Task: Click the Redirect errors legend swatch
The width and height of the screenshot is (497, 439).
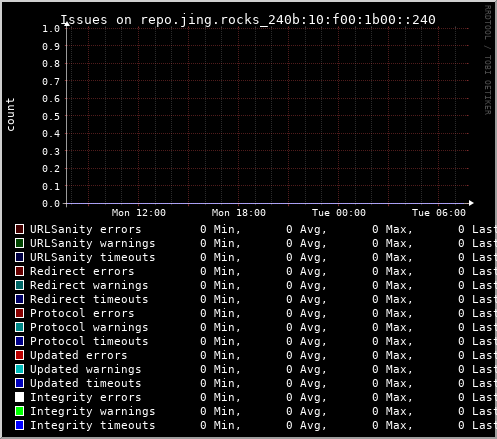Action: point(20,271)
